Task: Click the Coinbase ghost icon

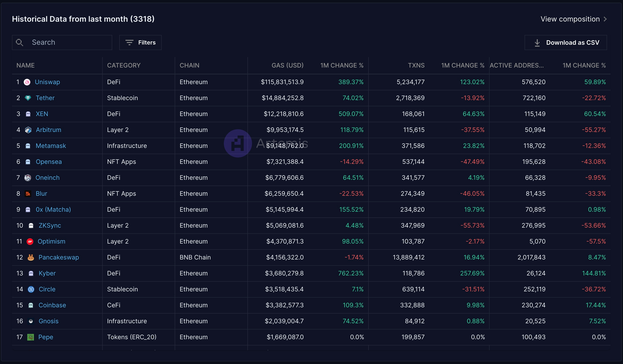Action: pos(31,305)
